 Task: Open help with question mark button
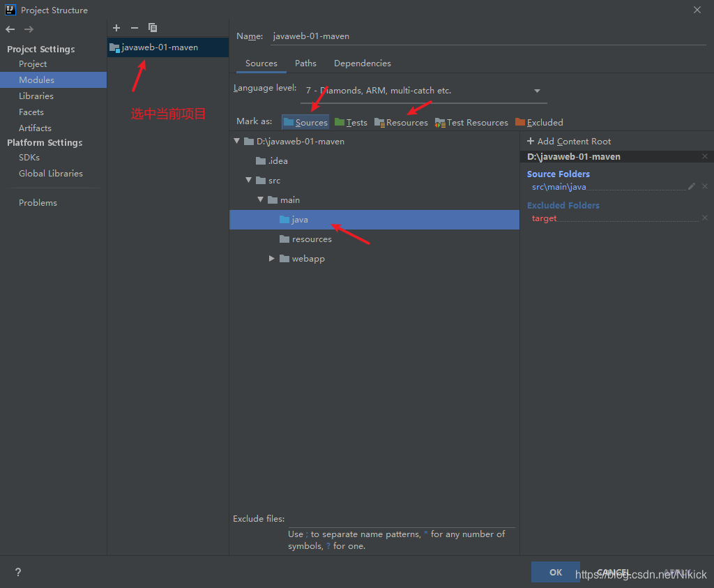point(17,572)
